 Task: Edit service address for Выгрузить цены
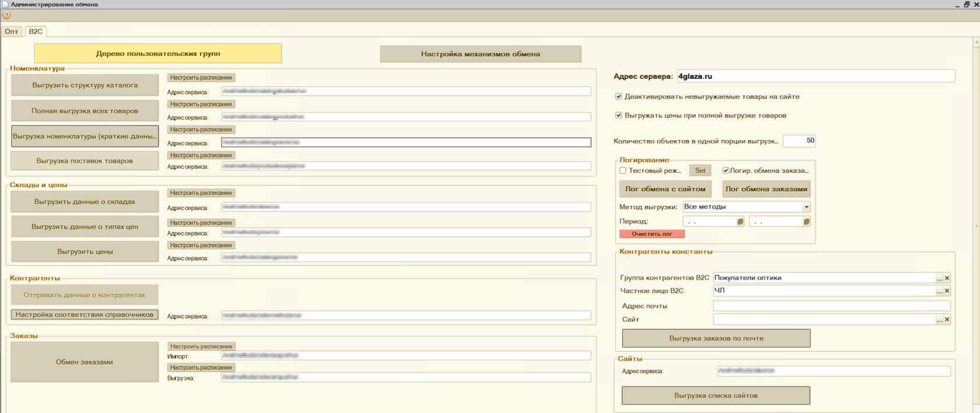tap(405, 257)
